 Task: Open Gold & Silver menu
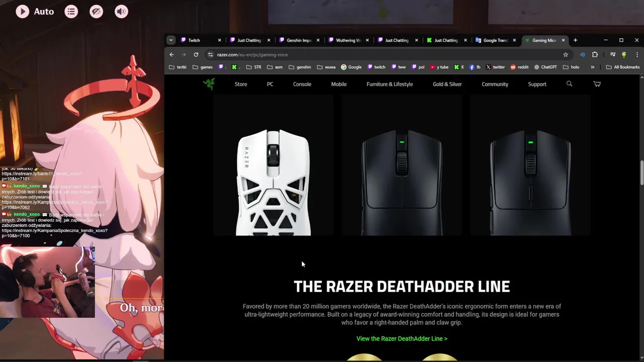(447, 84)
